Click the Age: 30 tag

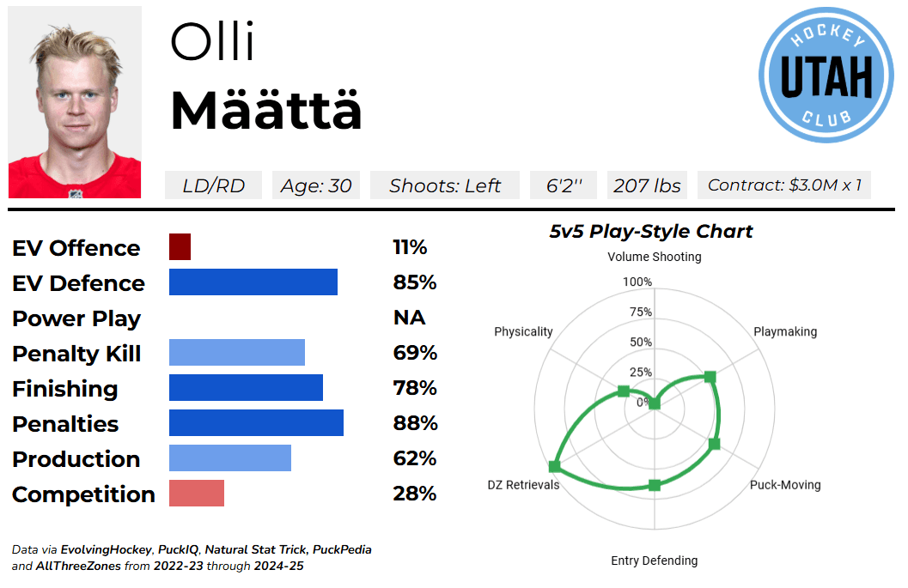[x=316, y=185]
